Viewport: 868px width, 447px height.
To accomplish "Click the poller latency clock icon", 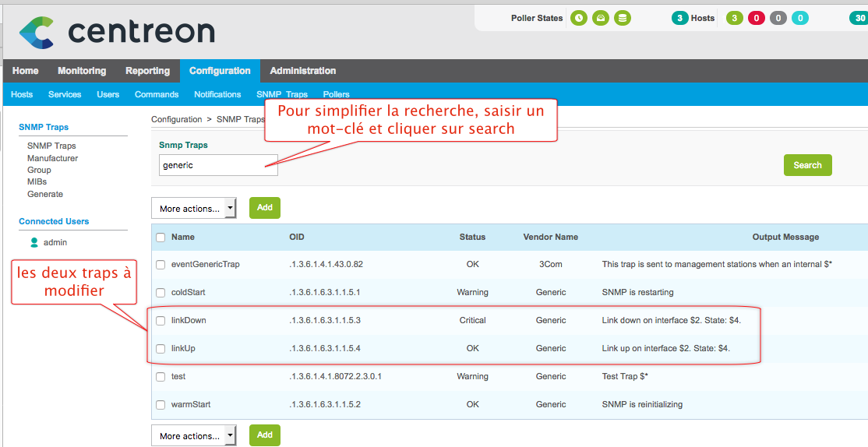I will (578, 18).
